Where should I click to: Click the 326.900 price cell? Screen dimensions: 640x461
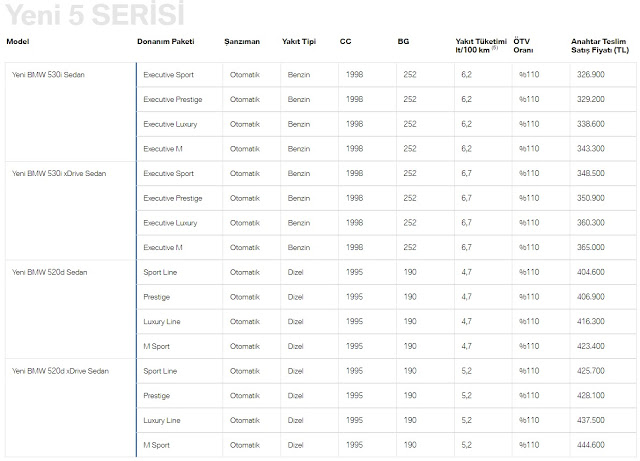coord(590,75)
